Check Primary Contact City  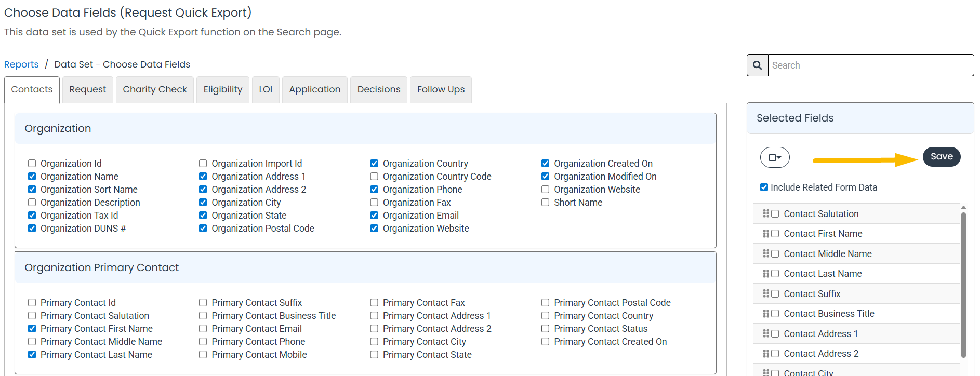click(374, 342)
